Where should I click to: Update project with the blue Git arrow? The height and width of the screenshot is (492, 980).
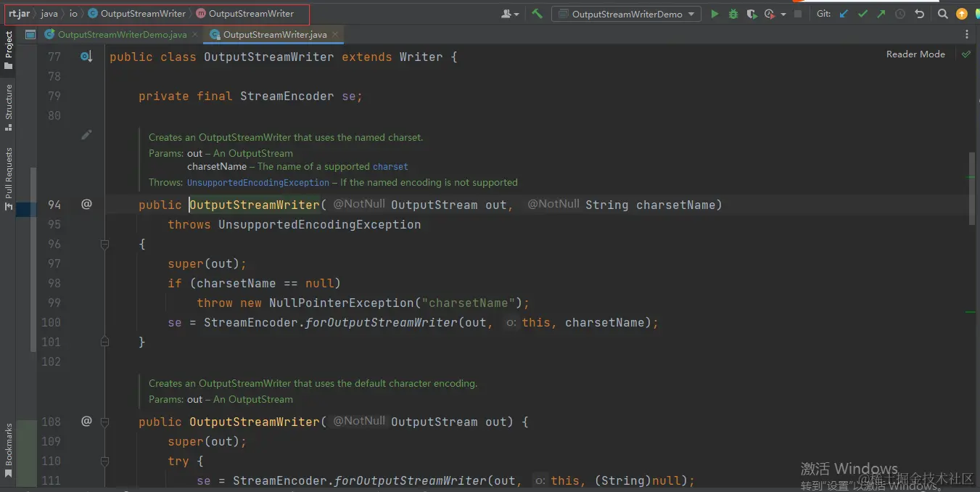pos(844,14)
